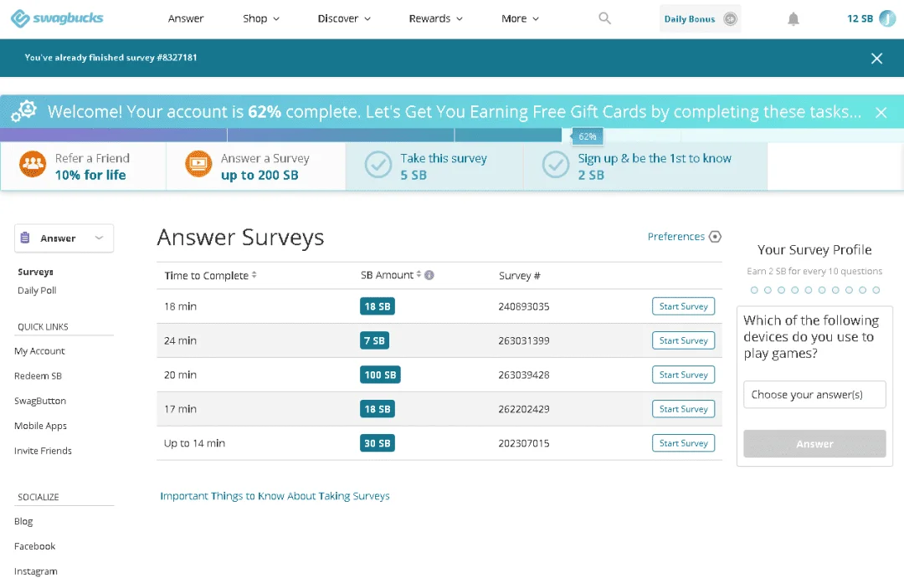Open the Facebook link

click(34, 546)
